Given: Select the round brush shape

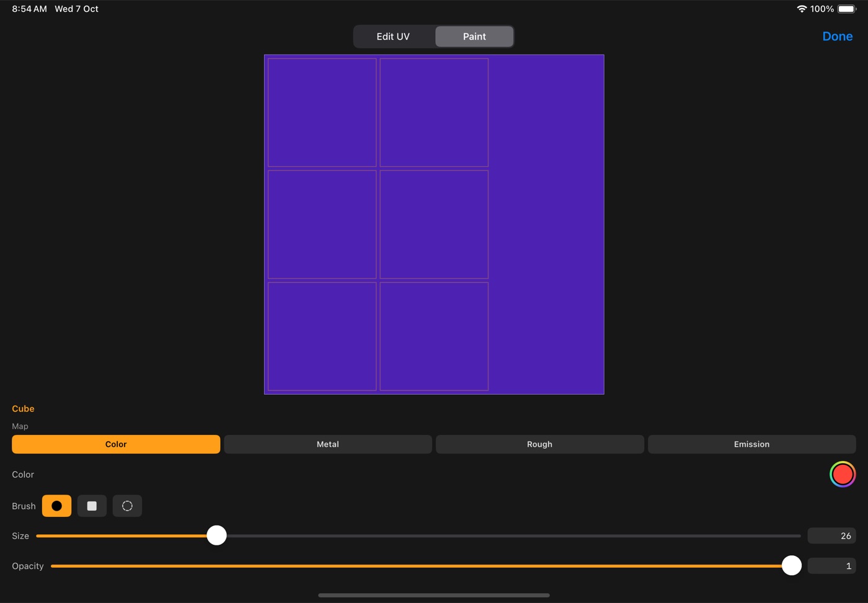Looking at the screenshot, I should pyautogui.click(x=56, y=506).
